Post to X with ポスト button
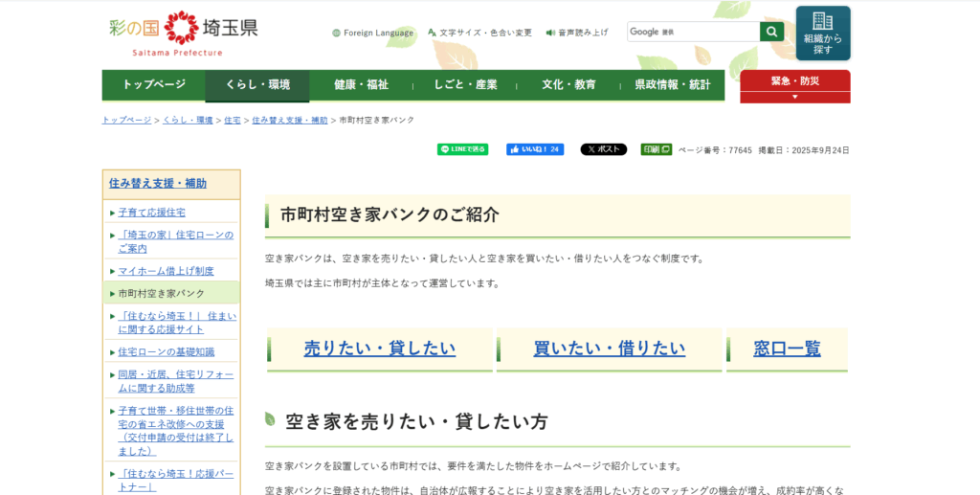980x495 pixels. click(x=603, y=149)
